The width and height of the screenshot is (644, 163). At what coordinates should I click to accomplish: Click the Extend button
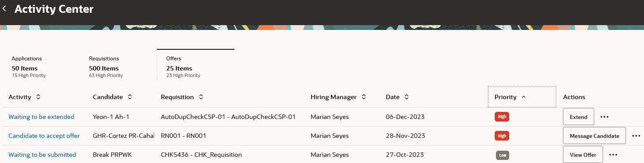tap(578, 117)
